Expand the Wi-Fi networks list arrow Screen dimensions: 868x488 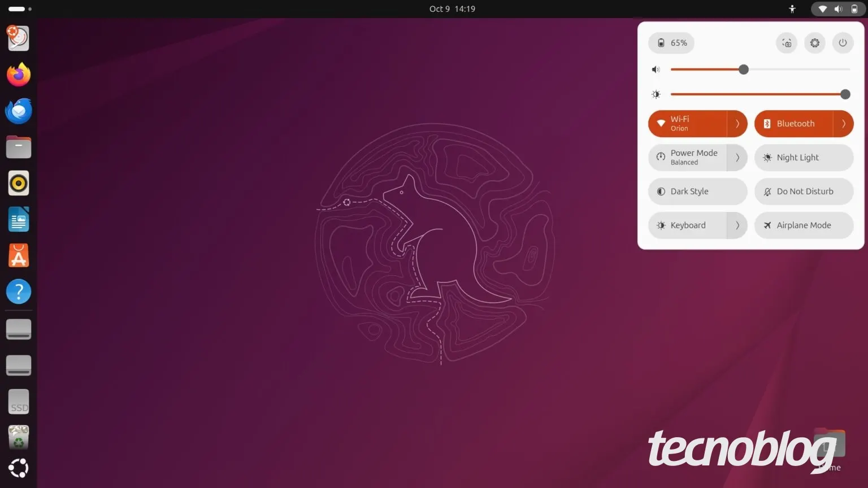737,124
